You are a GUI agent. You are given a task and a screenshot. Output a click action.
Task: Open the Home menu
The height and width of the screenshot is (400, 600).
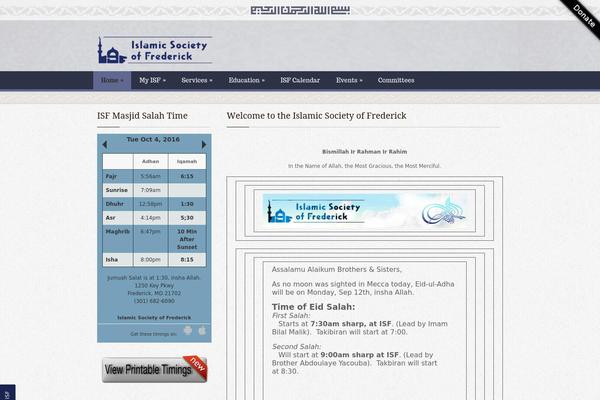click(112, 80)
